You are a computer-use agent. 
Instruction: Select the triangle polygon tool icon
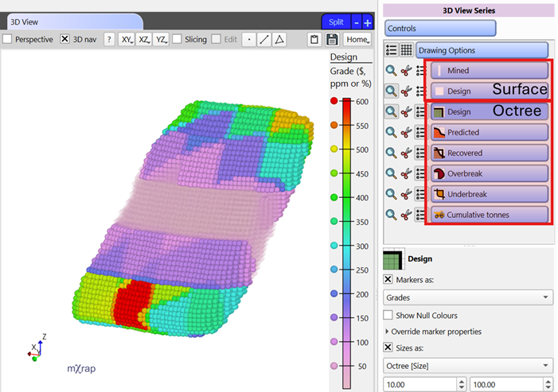279,40
